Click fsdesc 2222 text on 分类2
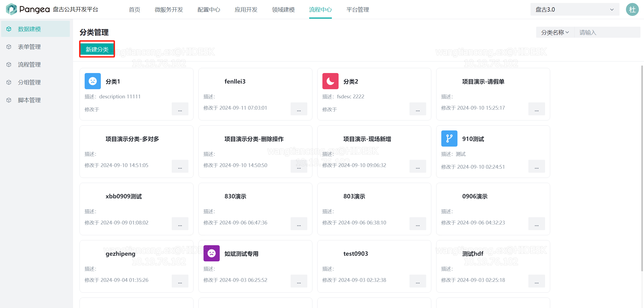 (350, 96)
